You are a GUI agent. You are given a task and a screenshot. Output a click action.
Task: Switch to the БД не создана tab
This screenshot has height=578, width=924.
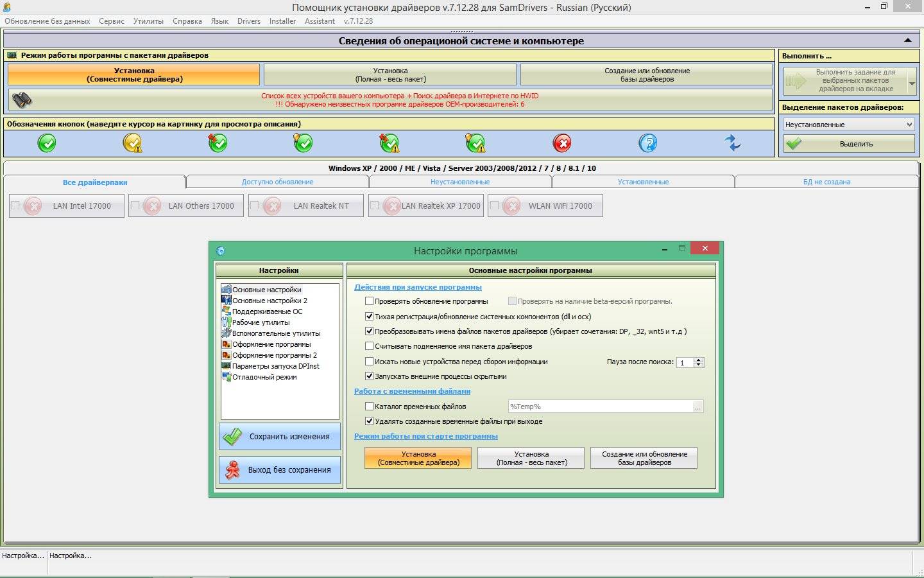(826, 182)
